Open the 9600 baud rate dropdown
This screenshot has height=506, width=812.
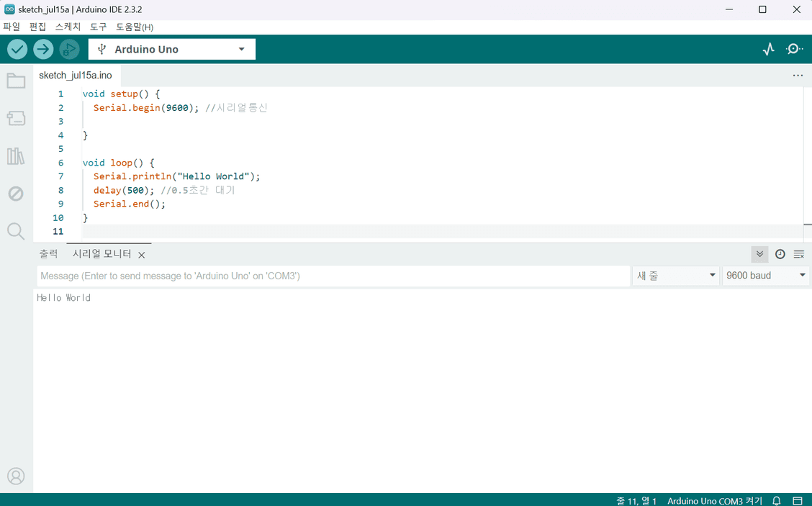[x=765, y=276]
